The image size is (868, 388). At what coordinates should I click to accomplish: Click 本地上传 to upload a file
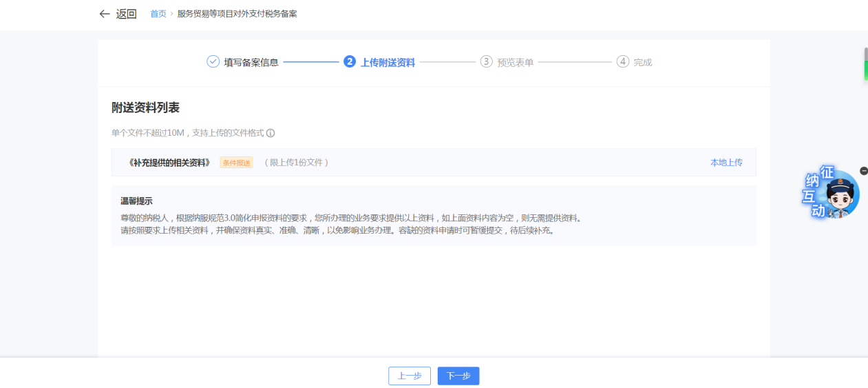pyautogui.click(x=726, y=163)
